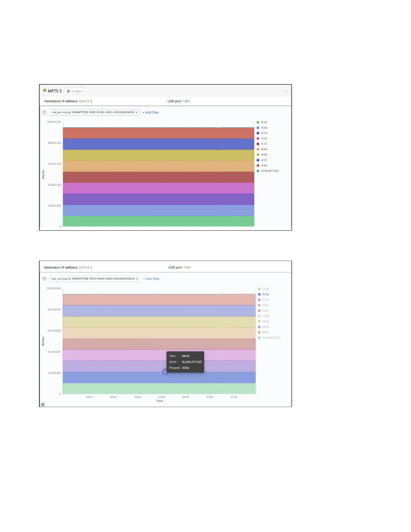This screenshot has width=411, height=532.
Task: Toggle series (533) in the upper legend
Action: click(262, 133)
